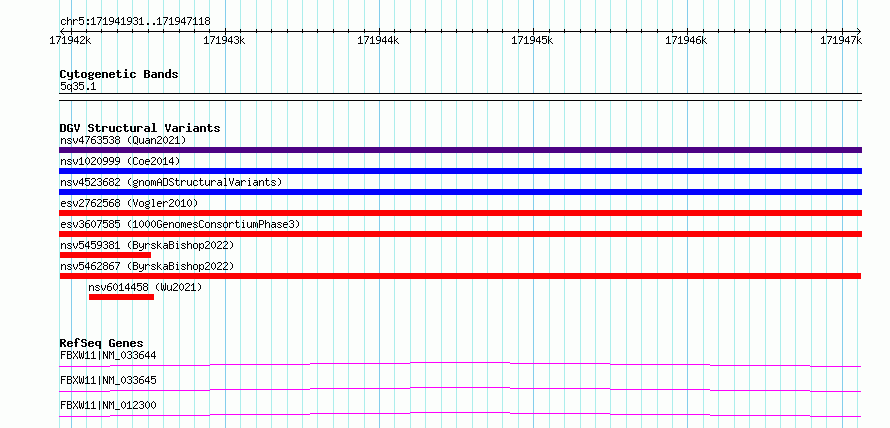890x428 pixels.
Task: Click the 5q35.1 cytogenetic band label
Action: click(78, 87)
